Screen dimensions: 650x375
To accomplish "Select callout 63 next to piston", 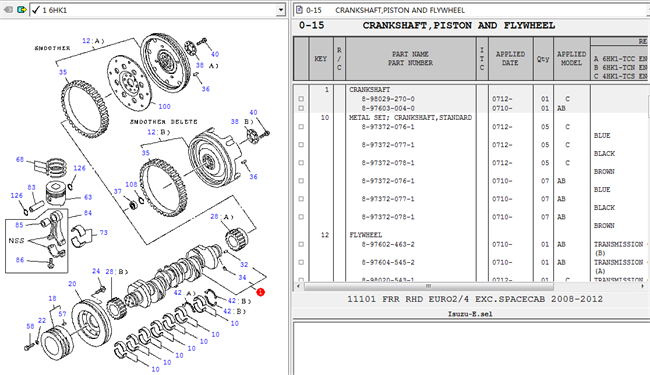I will coord(88,197).
